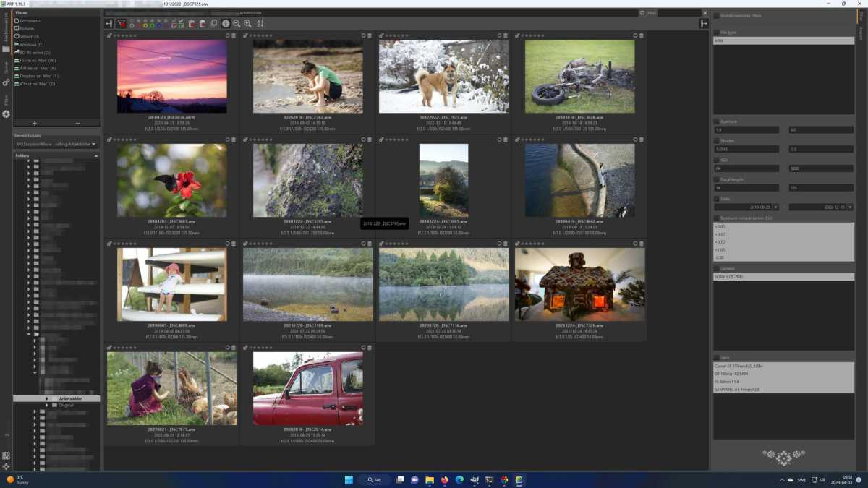Screen dimensions: 868x488
Task: Enable the ISO filter checkbox
Action: [717, 160]
